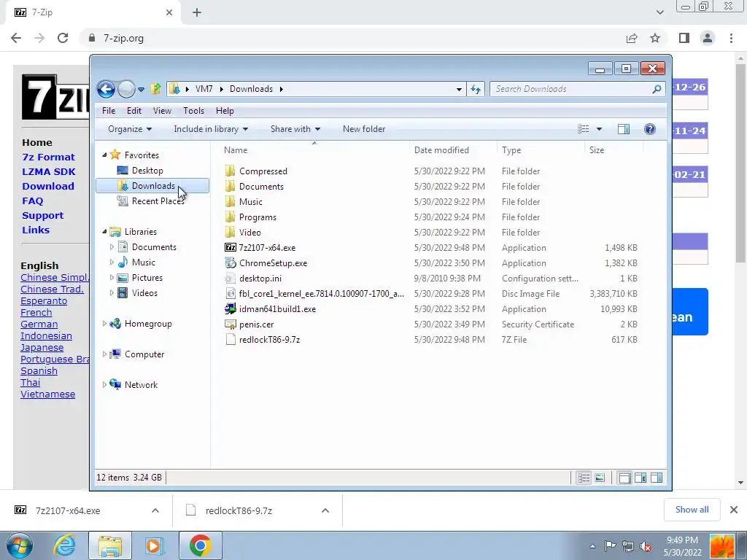The width and height of the screenshot is (747, 560).
Task: Click the magnifier icon in Search Downloads
Action: (657, 89)
